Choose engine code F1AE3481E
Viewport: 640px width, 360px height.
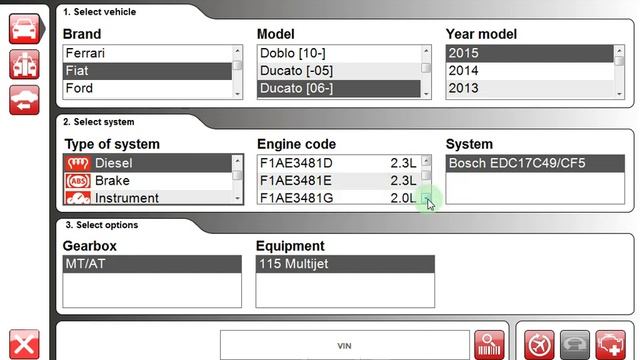pyautogui.click(x=339, y=181)
